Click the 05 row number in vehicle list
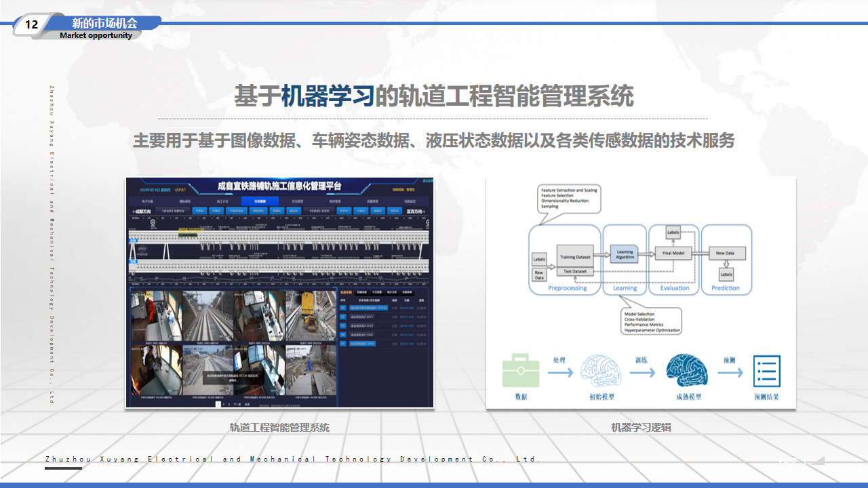 (343, 344)
